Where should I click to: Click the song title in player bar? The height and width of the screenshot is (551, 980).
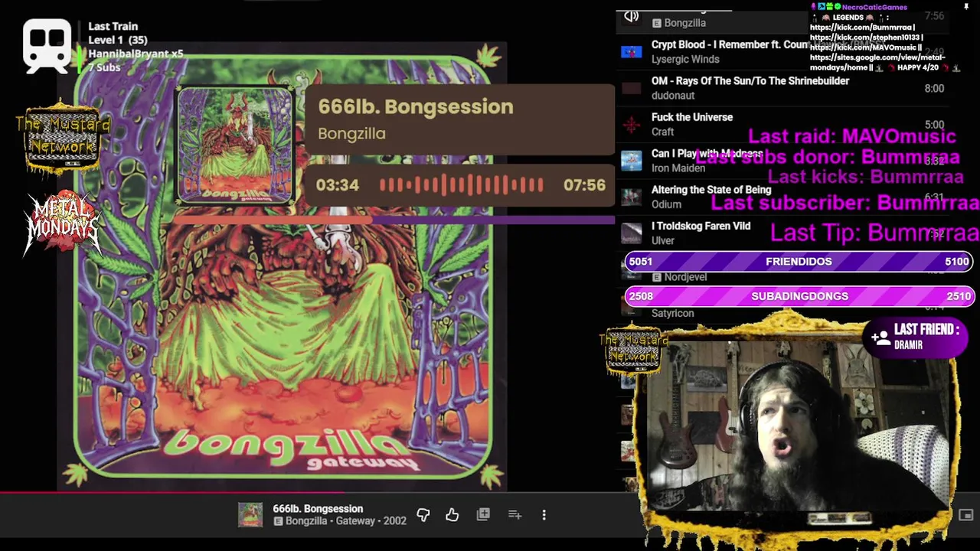coord(318,508)
